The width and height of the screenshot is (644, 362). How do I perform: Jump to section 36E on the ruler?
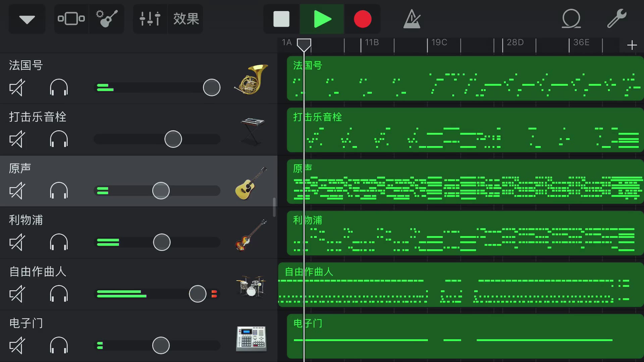[x=581, y=43]
